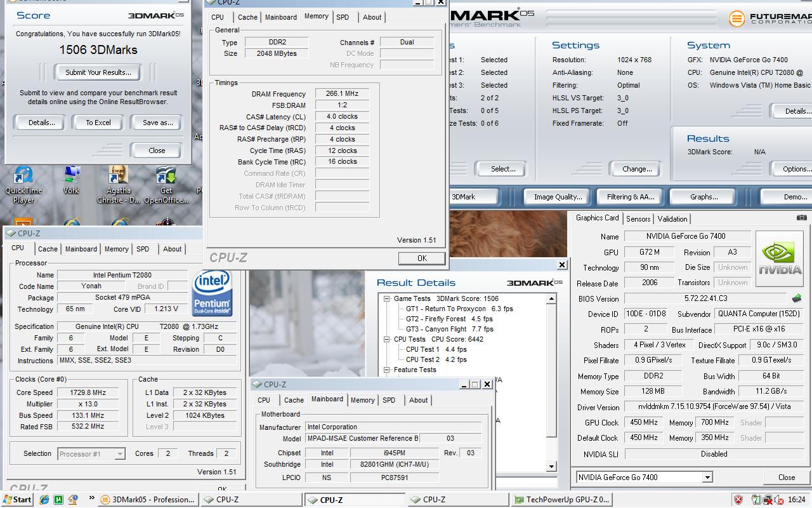Click the Graphs button
This screenshot has width=812, height=508.
pos(704,197)
